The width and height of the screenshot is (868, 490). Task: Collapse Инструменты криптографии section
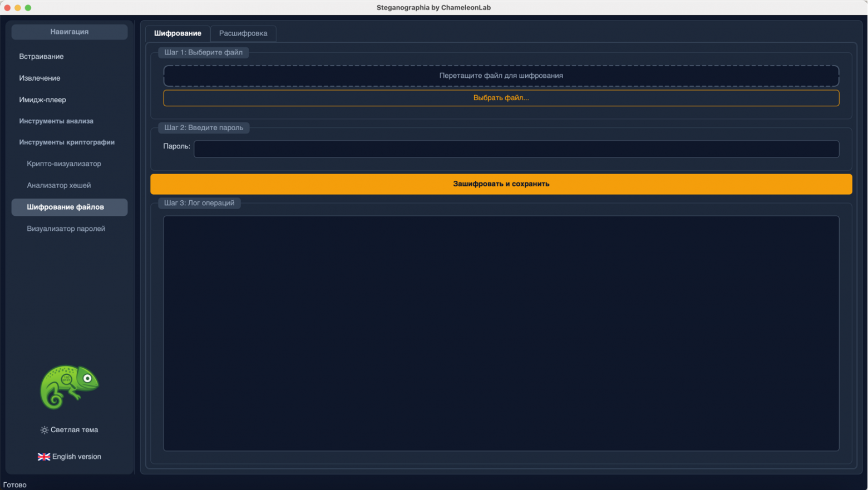coord(67,142)
